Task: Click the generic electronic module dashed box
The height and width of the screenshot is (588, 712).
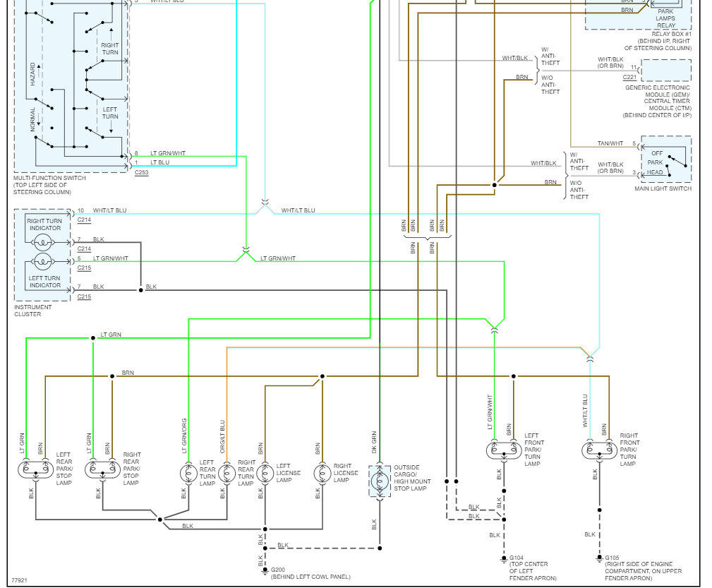Action: click(666, 71)
